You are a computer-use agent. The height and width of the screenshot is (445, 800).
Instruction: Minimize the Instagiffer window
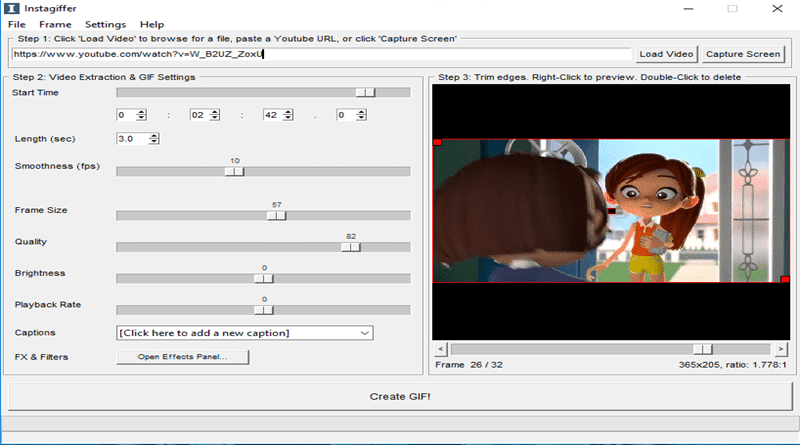[x=688, y=9]
